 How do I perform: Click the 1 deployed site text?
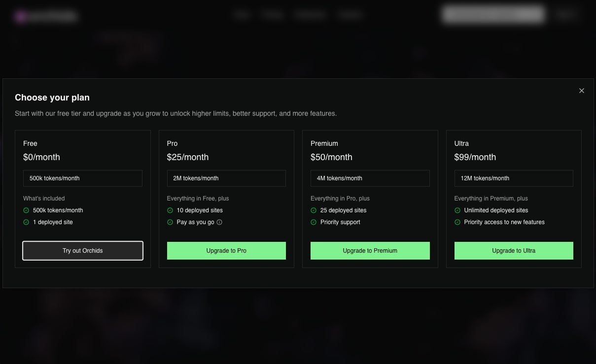coord(53,222)
